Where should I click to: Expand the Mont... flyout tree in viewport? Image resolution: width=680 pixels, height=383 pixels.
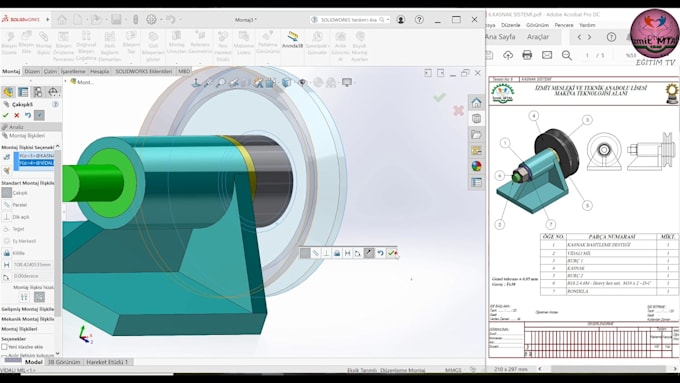tap(66, 82)
